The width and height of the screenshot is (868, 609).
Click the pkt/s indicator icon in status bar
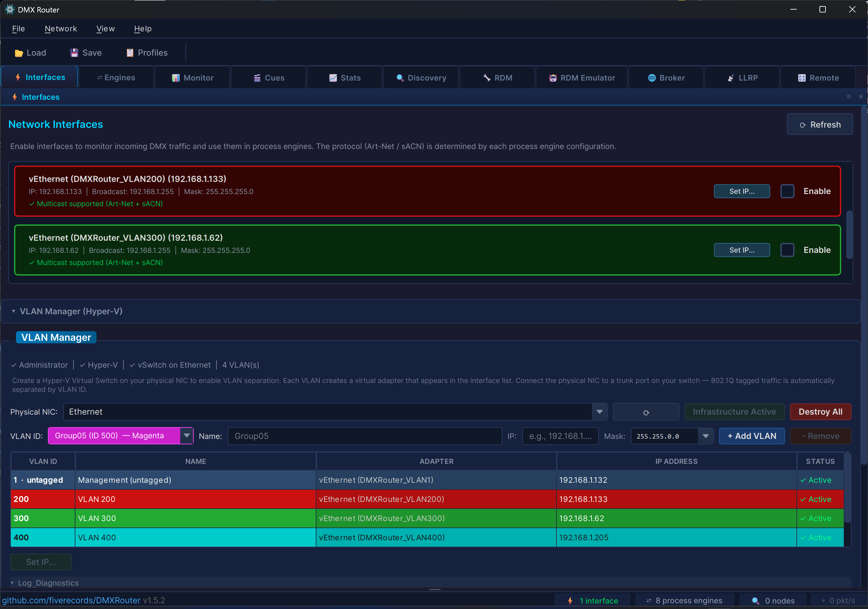point(823,601)
